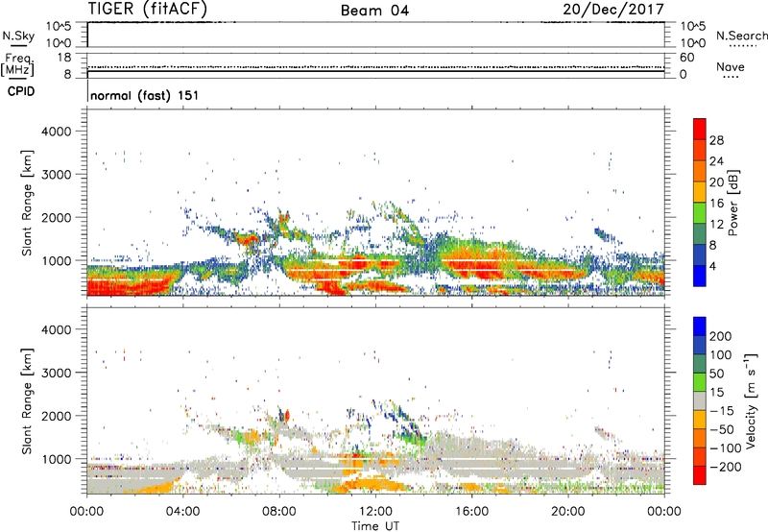Click the Time UT axis title
The height and width of the screenshot is (532, 768).
(375, 526)
